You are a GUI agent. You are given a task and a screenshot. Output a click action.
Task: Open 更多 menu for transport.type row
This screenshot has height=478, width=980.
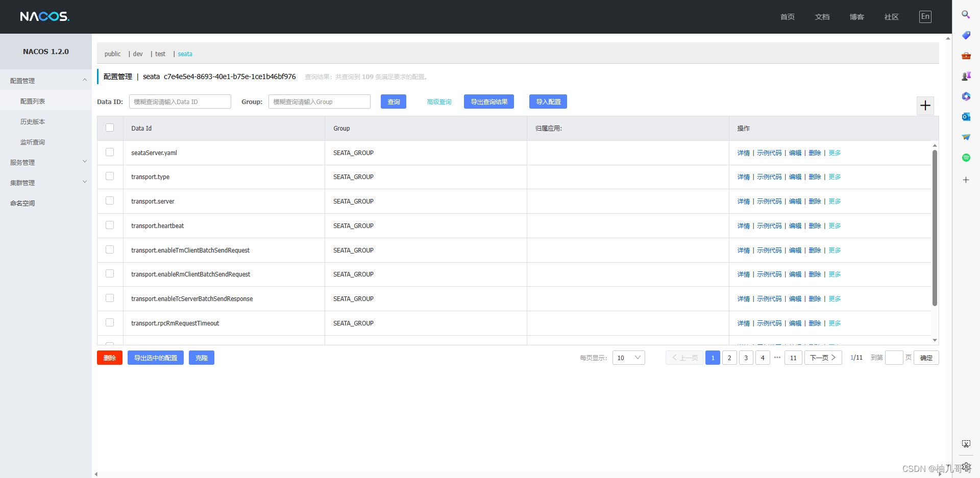click(x=835, y=177)
